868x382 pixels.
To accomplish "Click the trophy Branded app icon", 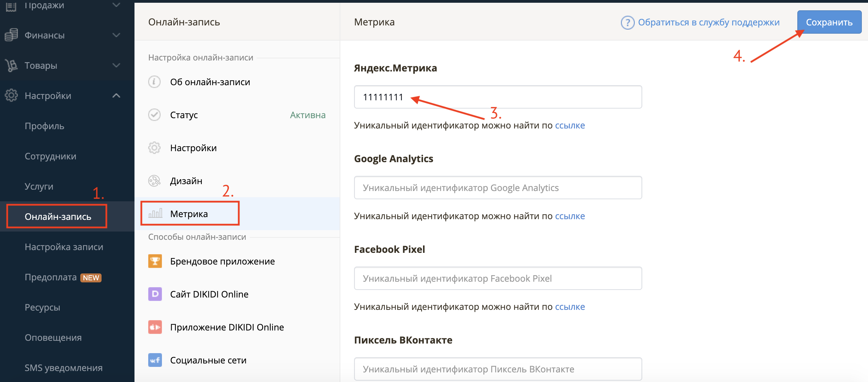I will [155, 261].
